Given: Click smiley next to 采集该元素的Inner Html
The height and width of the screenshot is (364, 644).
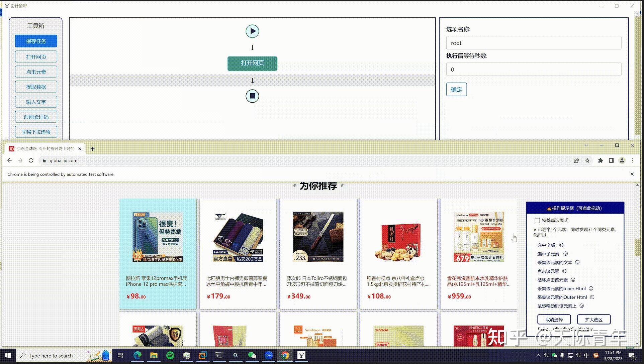Looking at the screenshot, I should [x=591, y=288].
